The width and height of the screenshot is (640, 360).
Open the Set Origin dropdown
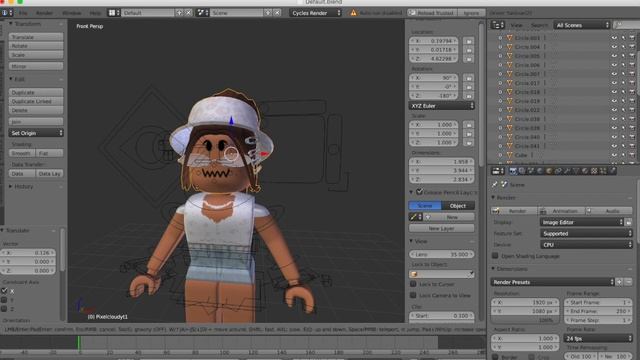point(36,133)
